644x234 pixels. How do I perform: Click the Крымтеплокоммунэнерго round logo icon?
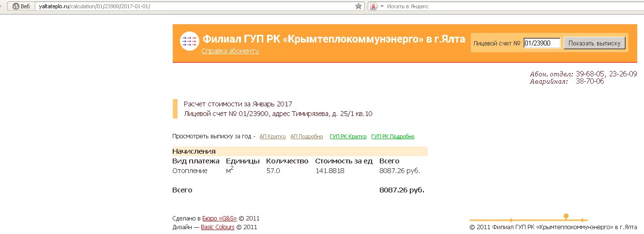pos(189,42)
